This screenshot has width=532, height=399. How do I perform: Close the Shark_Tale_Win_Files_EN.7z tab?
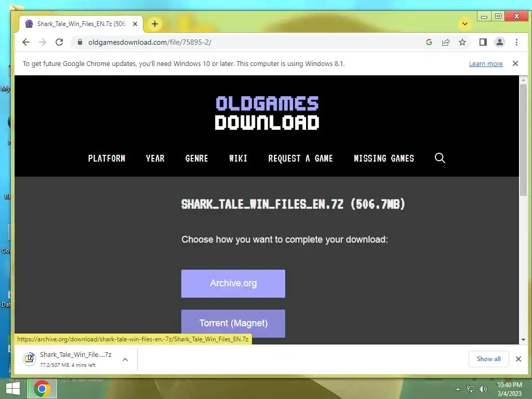[135, 24]
